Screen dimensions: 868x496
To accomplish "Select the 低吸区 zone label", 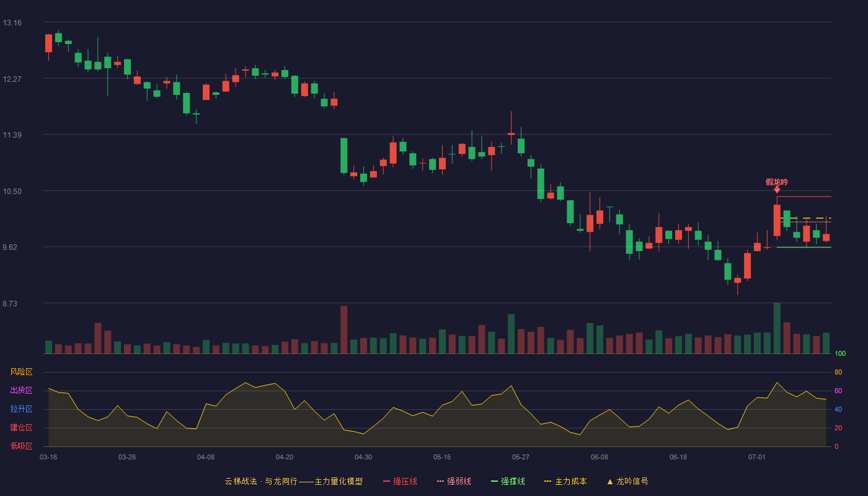I will click(21, 446).
